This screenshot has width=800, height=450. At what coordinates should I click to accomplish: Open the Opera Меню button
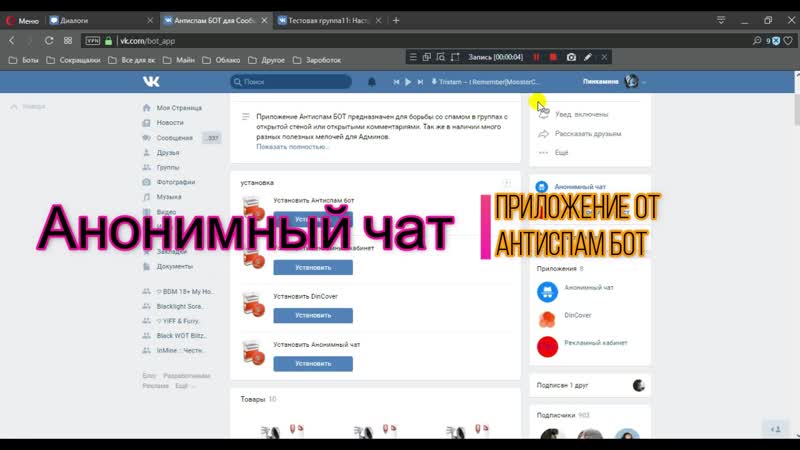(22, 21)
